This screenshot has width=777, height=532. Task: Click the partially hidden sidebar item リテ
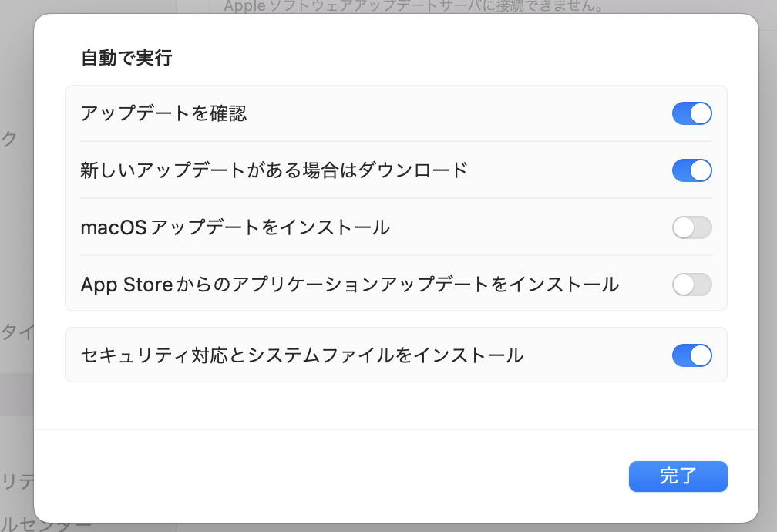(15, 481)
